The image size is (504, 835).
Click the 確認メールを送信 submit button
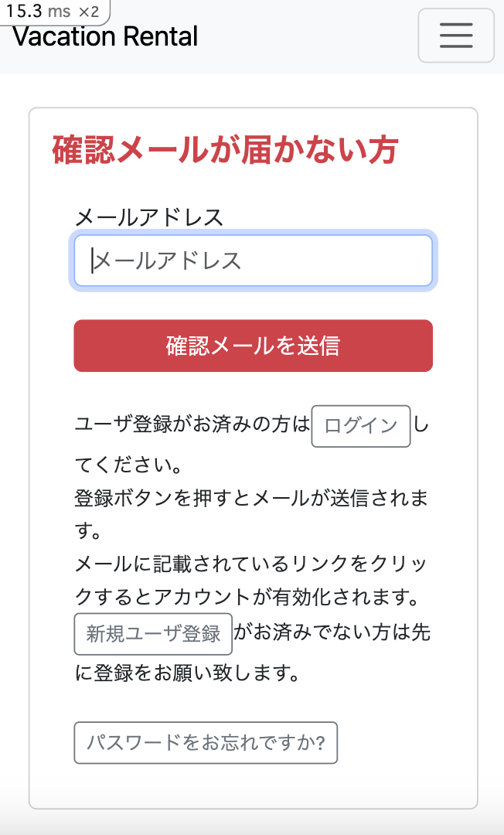point(253,346)
